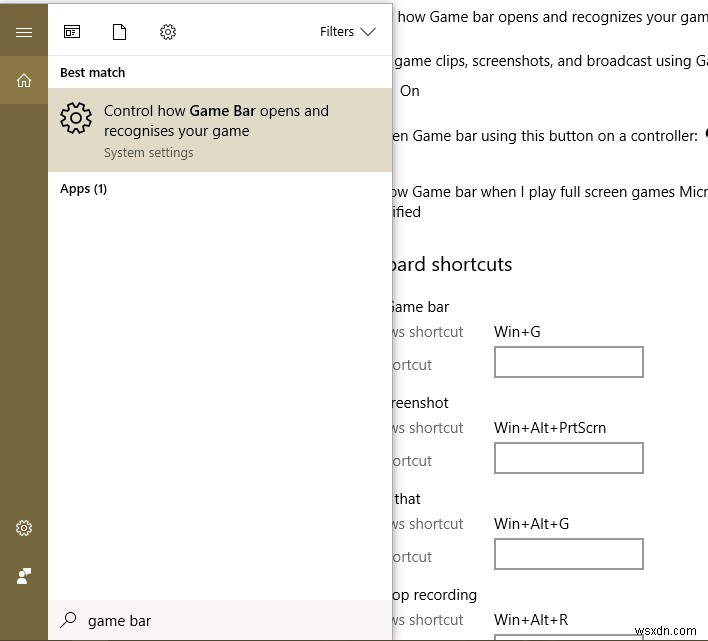Viewport: 708px width, 641px height.
Task: Click the Win+Alt+G shortcut text
Action: [531, 524]
